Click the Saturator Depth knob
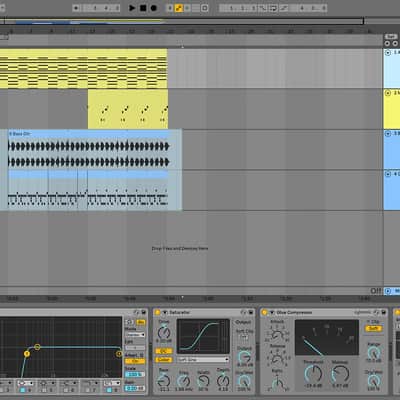Viewport: 400px width, 400px height. pyautogui.click(x=223, y=381)
